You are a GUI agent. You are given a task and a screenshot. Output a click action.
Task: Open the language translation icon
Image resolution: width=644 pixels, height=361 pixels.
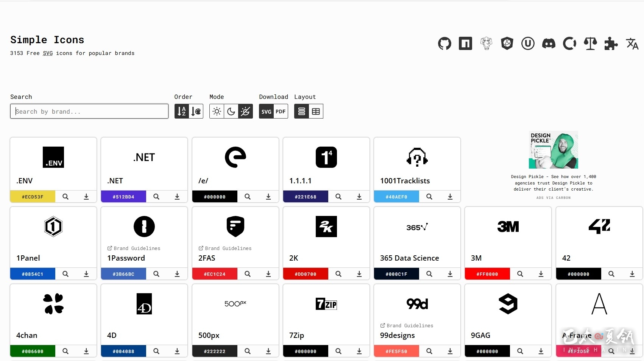coord(632,44)
